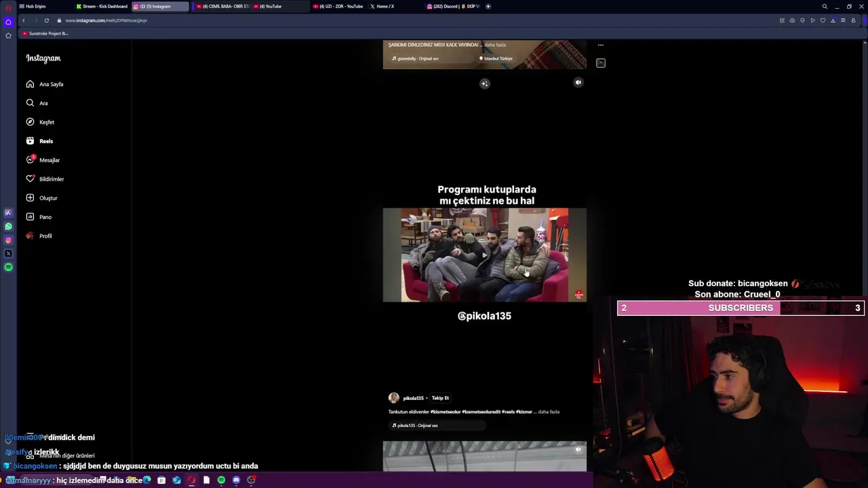Open a new browser tab

coord(488,6)
